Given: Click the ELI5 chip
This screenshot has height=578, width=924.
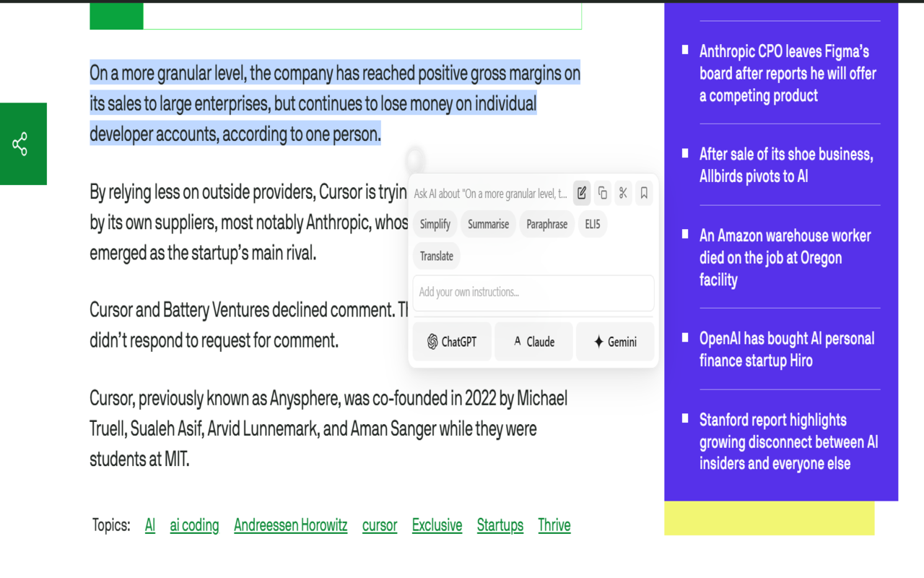Looking at the screenshot, I should [593, 224].
